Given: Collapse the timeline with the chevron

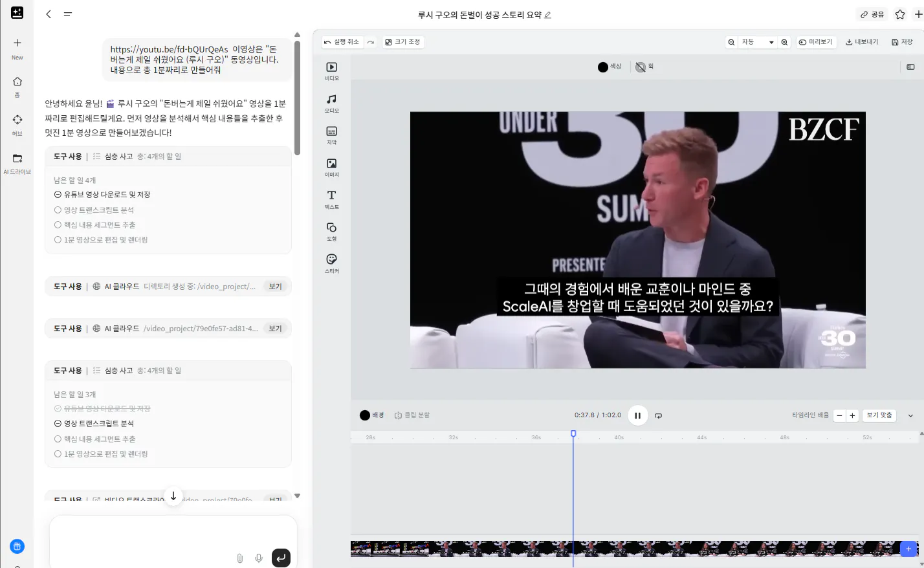Looking at the screenshot, I should click(910, 415).
